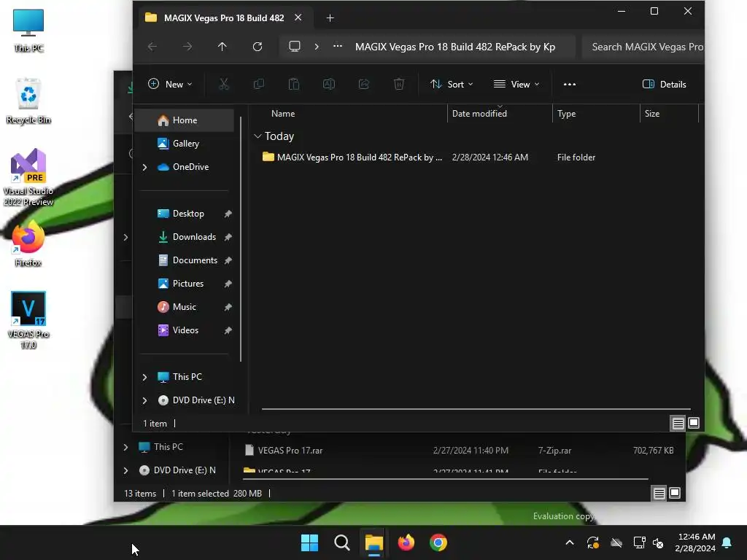The width and height of the screenshot is (747, 560).
Task: Select Home in navigation pane
Action: 185,120
